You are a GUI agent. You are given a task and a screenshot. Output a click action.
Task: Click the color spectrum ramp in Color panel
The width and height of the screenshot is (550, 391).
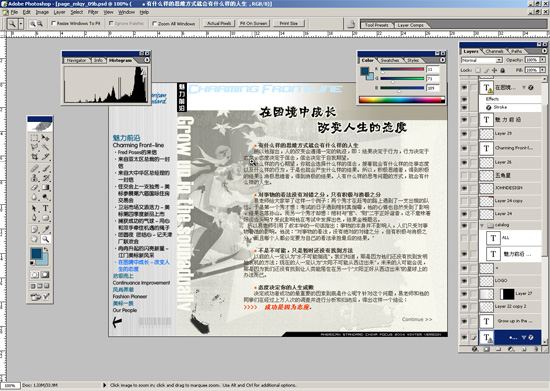[402, 100]
